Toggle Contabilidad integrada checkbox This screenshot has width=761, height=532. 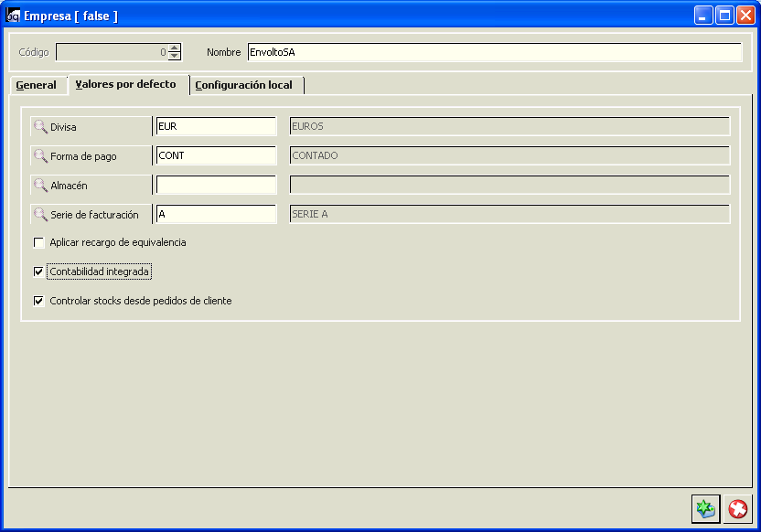[38, 271]
